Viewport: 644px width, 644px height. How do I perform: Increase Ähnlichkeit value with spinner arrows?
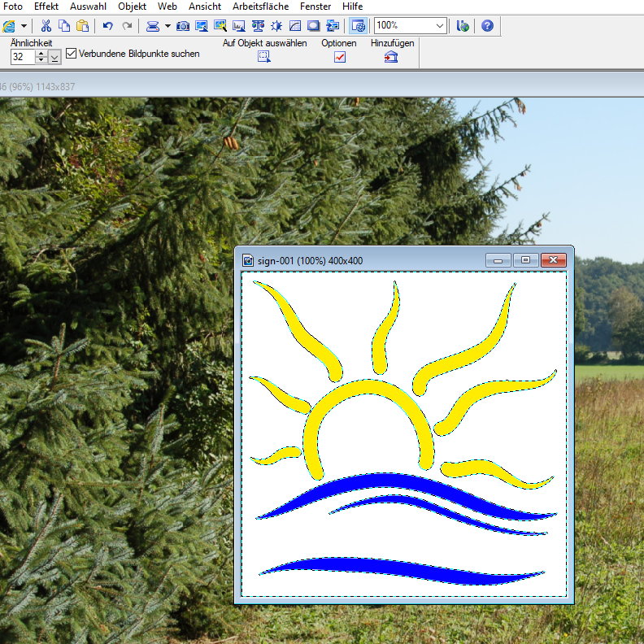41,54
